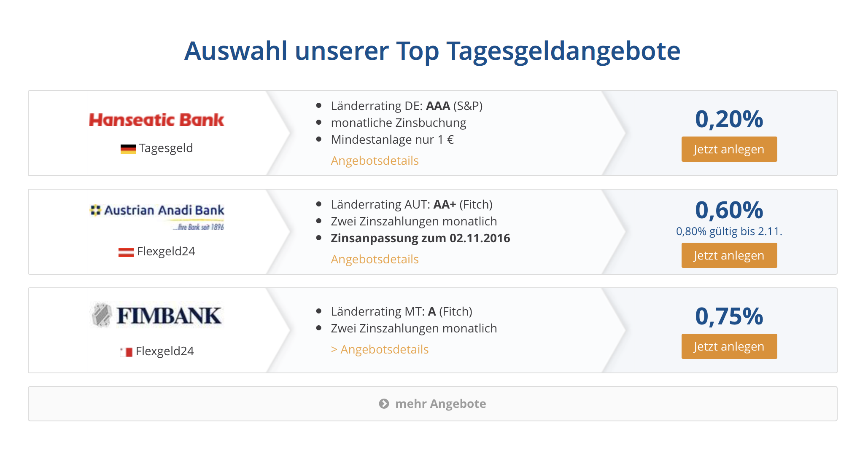Expand the mehr Angebote section
This screenshot has height=450, width=868.
tap(433, 404)
